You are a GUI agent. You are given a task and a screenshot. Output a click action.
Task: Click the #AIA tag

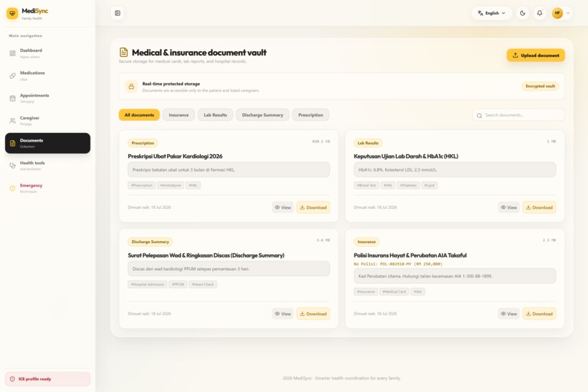click(x=418, y=291)
